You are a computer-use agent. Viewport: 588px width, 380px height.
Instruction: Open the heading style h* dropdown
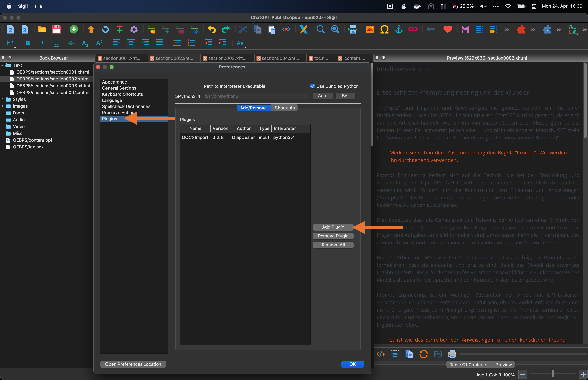point(11,44)
